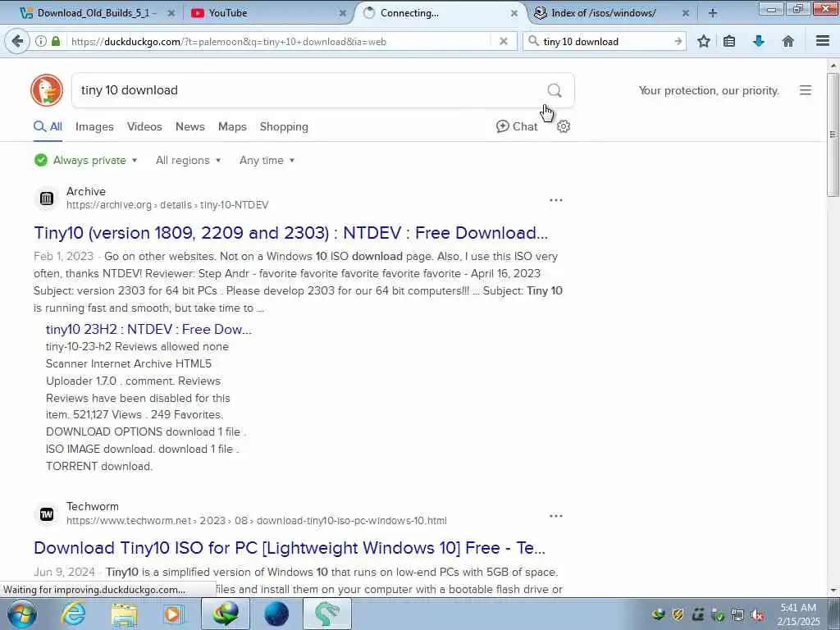The height and width of the screenshot is (630, 840).
Task: Launch Internet Explorer from taskbar
Action: pyautogui.click(x=73, y=614)
